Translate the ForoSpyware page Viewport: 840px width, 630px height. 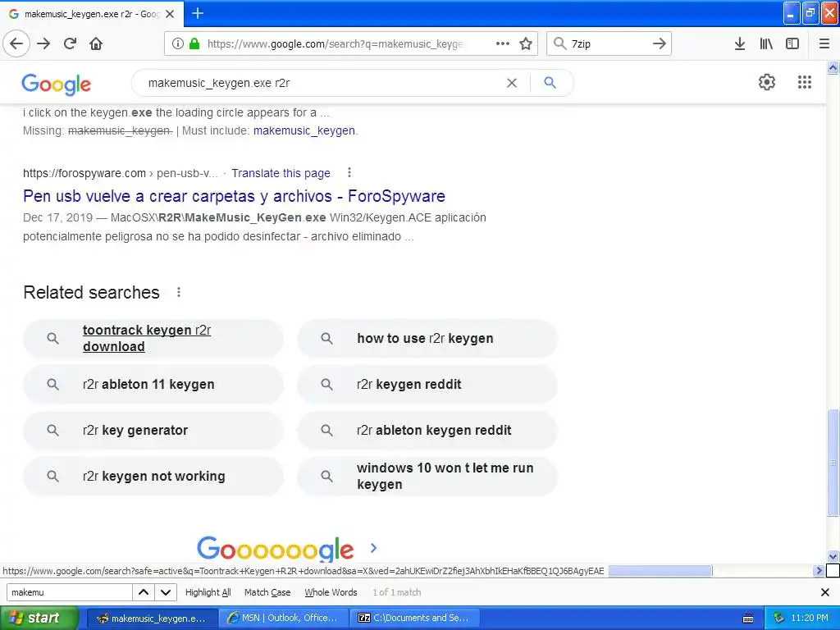(281, 173)
